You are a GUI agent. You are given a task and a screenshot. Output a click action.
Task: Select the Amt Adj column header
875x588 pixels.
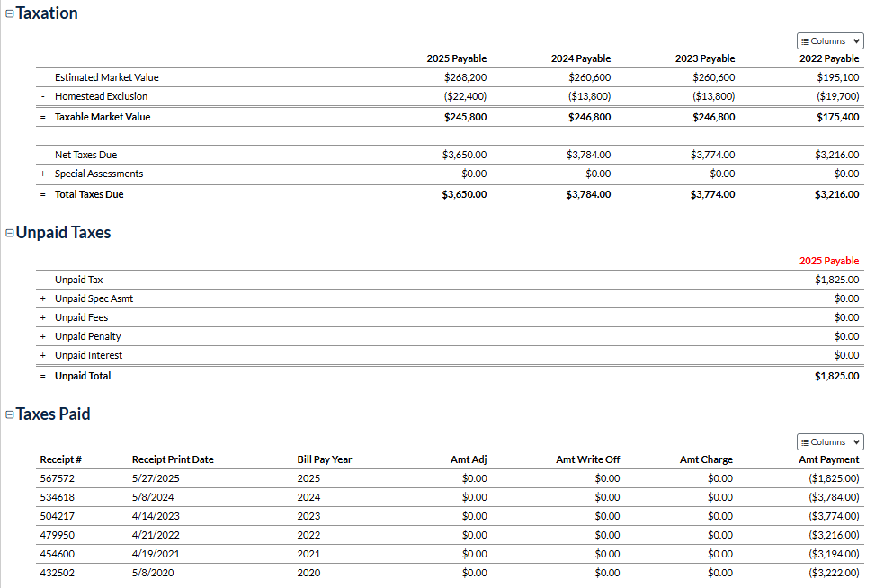[x=469, y=459]
